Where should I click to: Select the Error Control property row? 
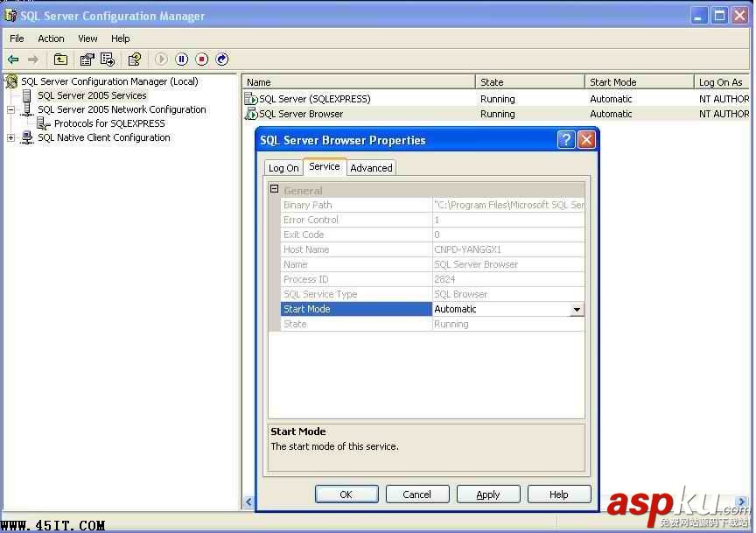click(432, 220)
